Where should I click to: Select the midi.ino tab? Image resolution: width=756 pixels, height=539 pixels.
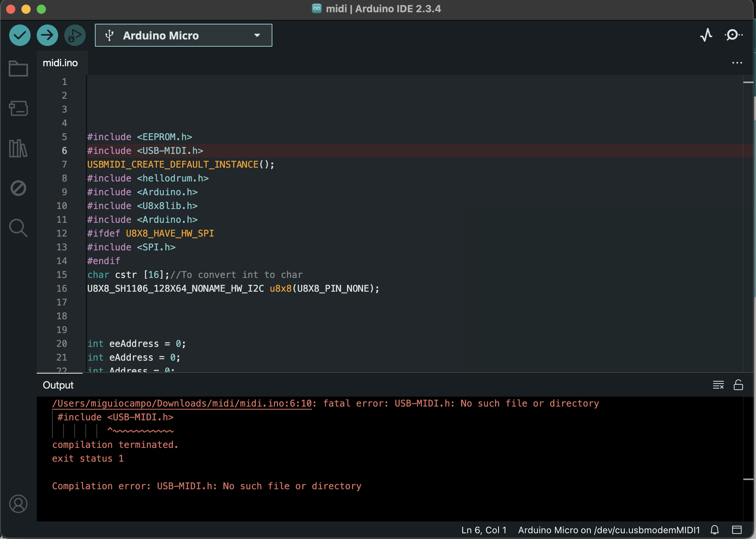point(60,63)
